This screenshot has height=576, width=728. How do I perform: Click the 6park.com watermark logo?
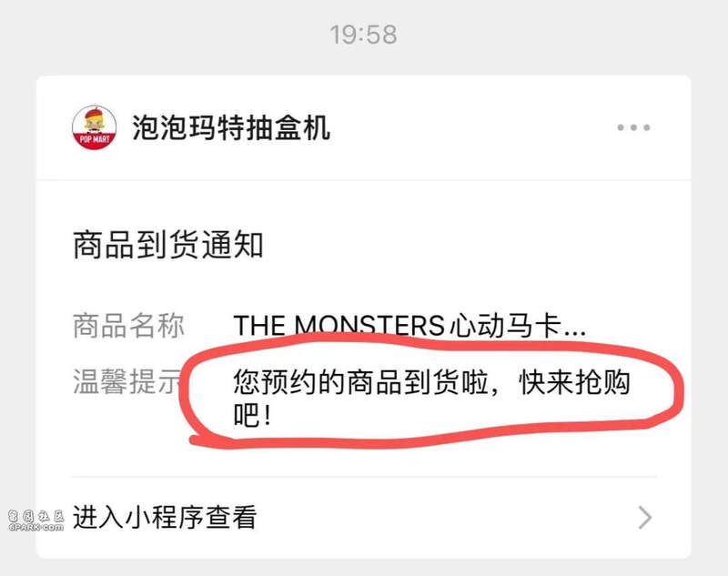36,520
